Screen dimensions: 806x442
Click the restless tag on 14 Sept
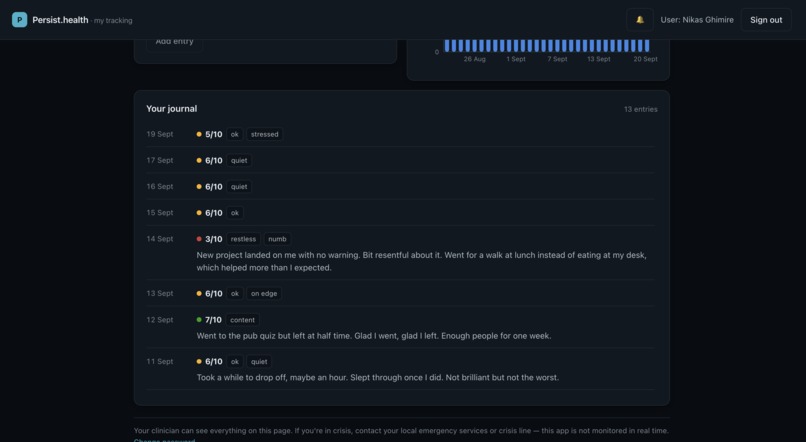pos(243,239)
